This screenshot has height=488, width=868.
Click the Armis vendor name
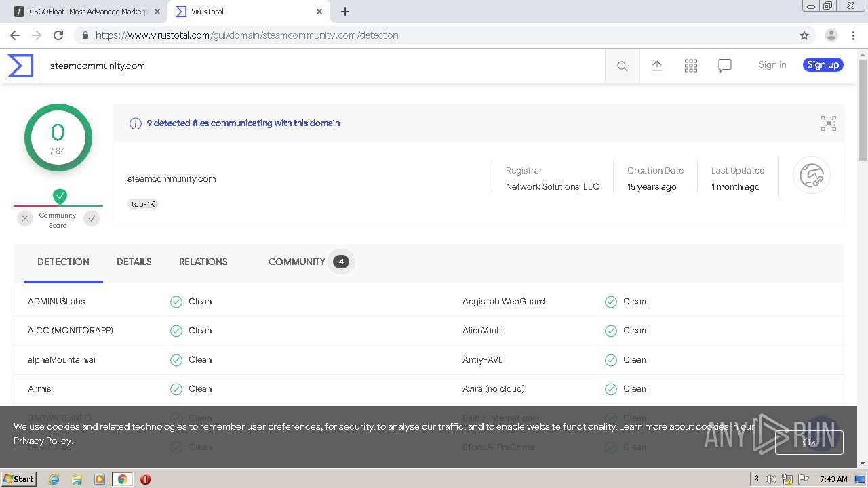tap(39, 389)
